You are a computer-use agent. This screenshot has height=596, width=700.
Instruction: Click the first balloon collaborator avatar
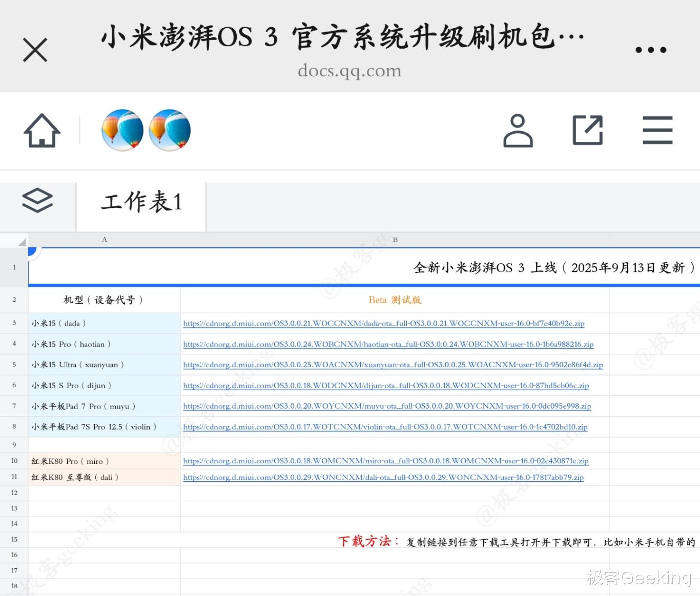coord(122,130)
